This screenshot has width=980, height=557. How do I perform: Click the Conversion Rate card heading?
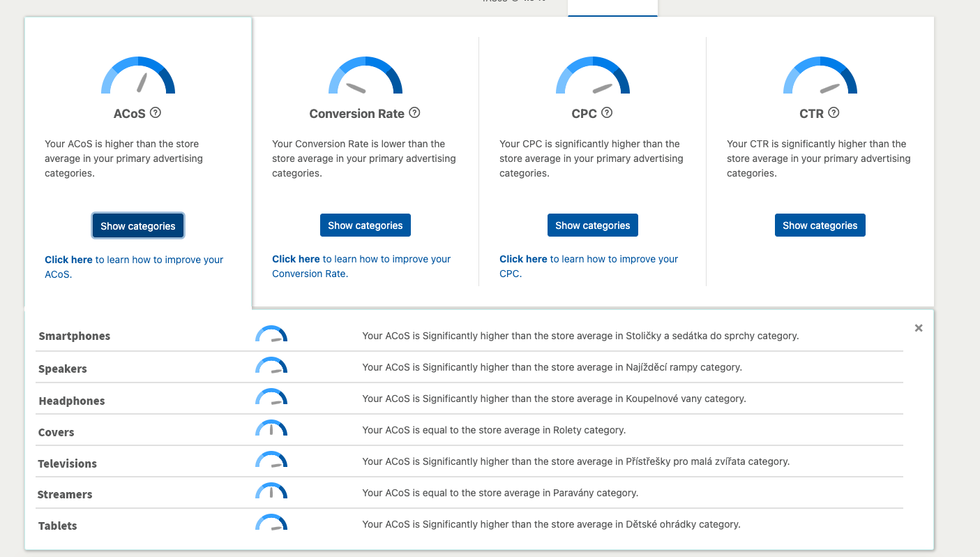[357, 114]
